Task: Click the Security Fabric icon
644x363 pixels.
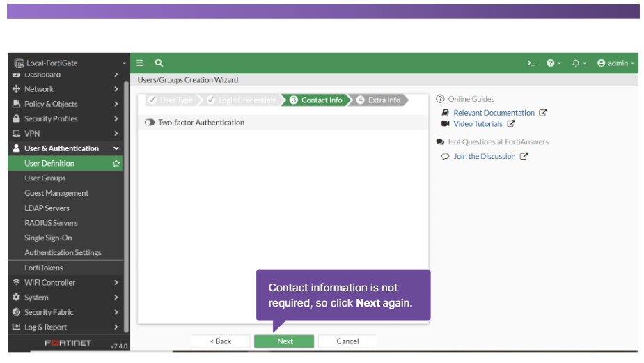Action: [17, 311]
